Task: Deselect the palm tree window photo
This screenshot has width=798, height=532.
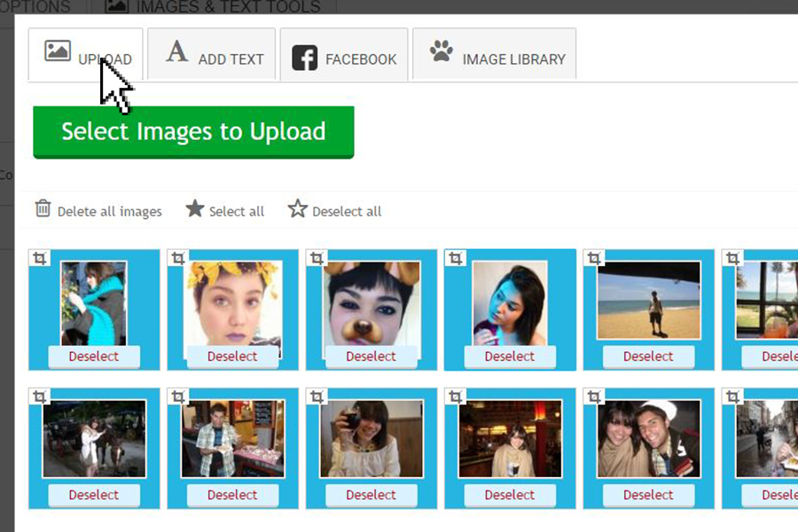Action: click(770, 356)
